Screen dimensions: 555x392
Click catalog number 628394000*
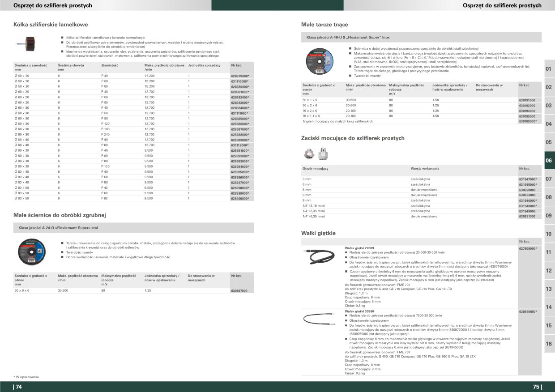(240, 166)
